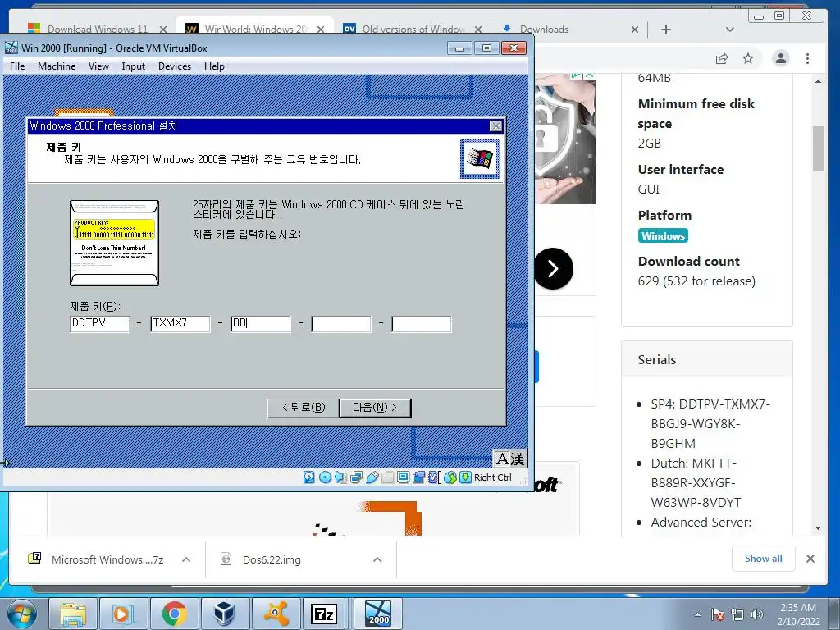Click second product key field containing TXMX7
Viewport: 840px width, 630px height.
pyautogui.click(x=180, y=324)
